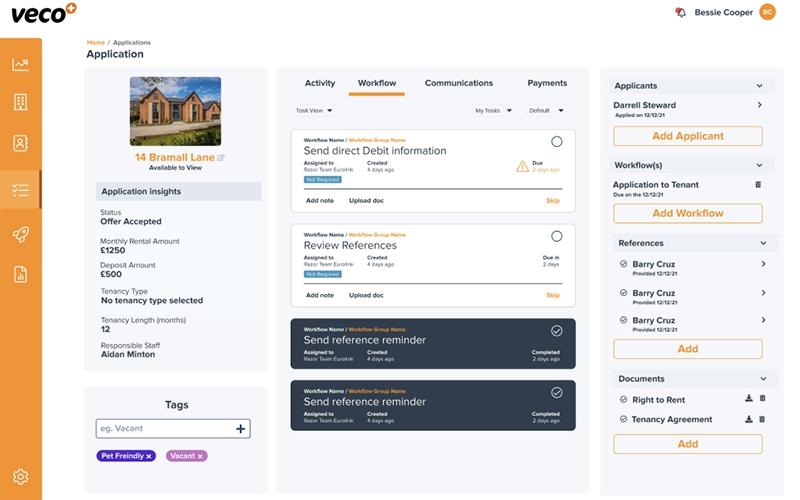Open the rocket icon in sidebar
This screenshot has height=500, width=800.
click(x=20, y=234)
